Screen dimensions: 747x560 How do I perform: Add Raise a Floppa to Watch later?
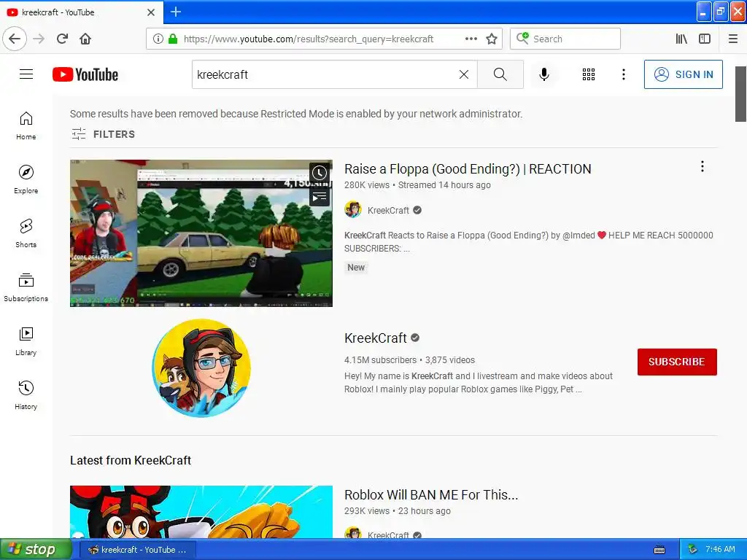pos(320,173)
